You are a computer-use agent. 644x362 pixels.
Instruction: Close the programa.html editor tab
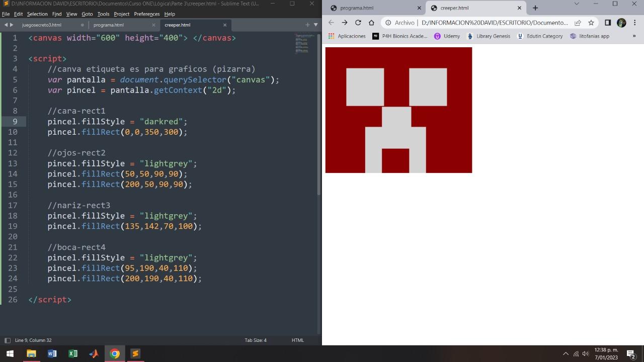153,25
